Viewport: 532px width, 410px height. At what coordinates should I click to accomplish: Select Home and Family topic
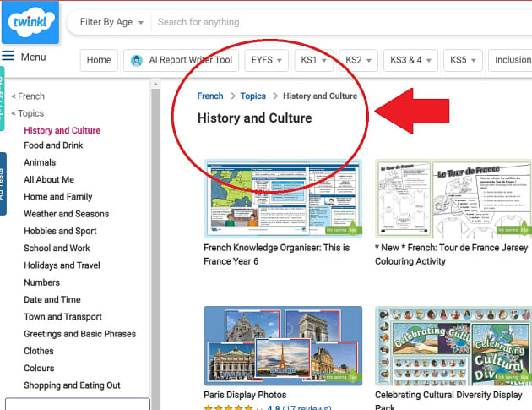click(58, 197)
